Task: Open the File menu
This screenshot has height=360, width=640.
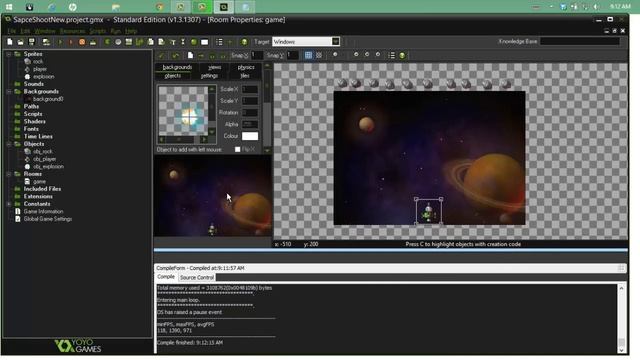Action: tap(11, 31)
